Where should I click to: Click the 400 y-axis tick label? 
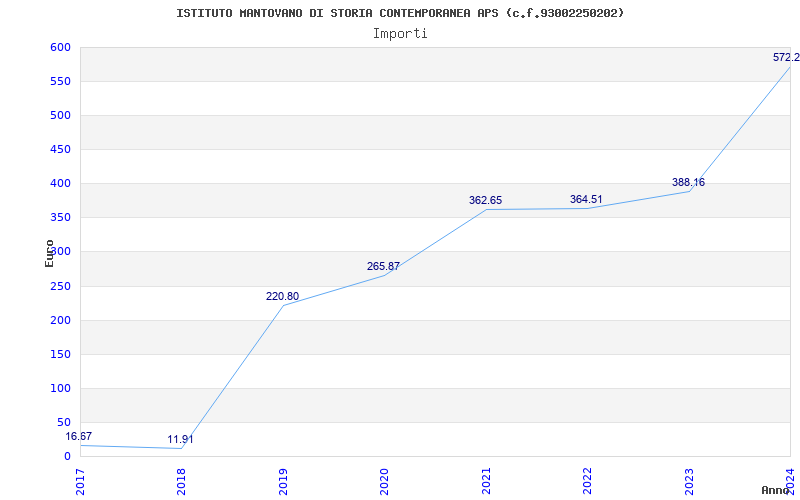pyautogui.click(x=60, y=183)
